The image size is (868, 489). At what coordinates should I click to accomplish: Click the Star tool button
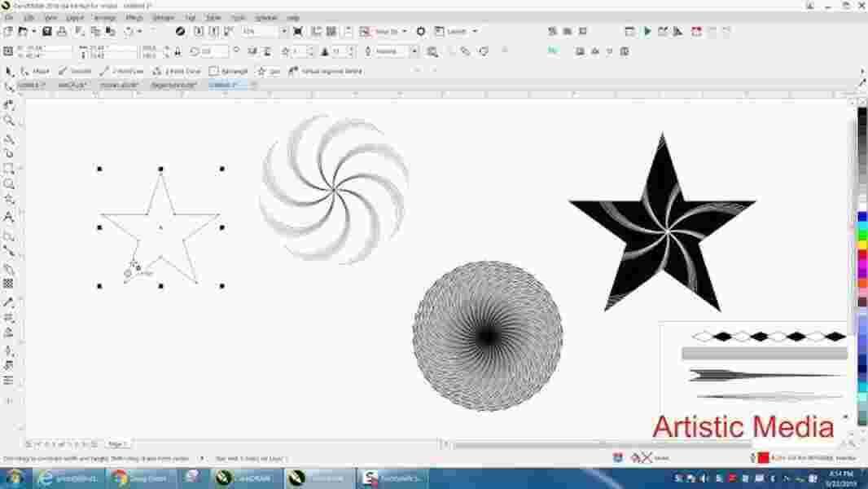[269, 71]
